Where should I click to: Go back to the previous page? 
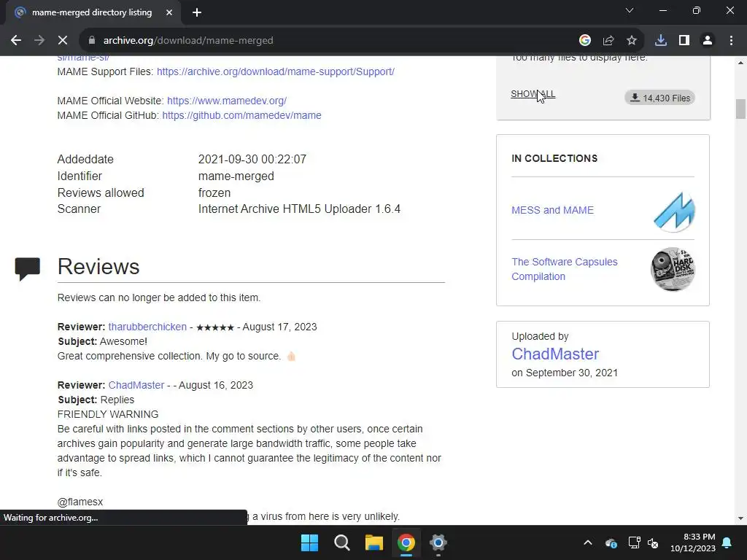tap(16, 41)
